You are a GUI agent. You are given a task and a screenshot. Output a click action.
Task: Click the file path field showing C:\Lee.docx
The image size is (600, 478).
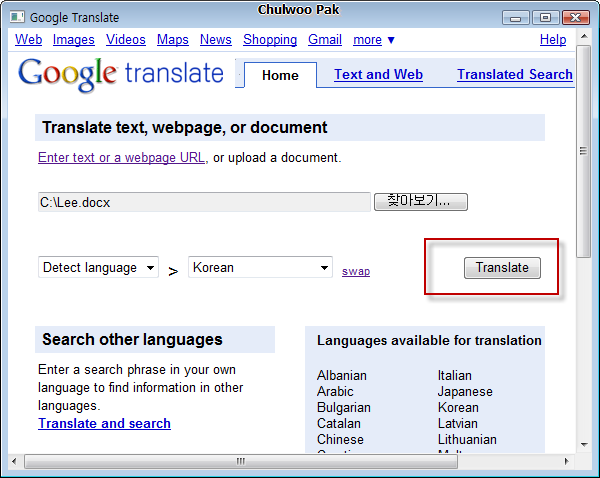(204, 202)
